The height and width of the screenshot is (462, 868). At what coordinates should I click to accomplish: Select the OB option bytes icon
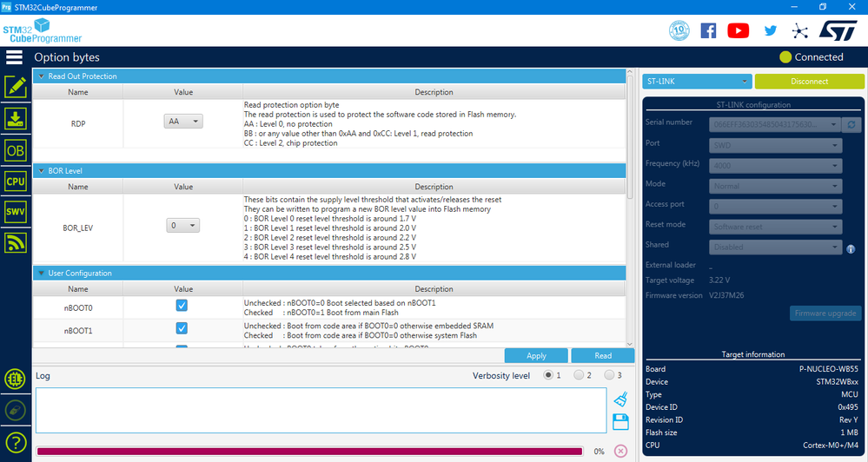pyautogui.click(x=16, y=150)
